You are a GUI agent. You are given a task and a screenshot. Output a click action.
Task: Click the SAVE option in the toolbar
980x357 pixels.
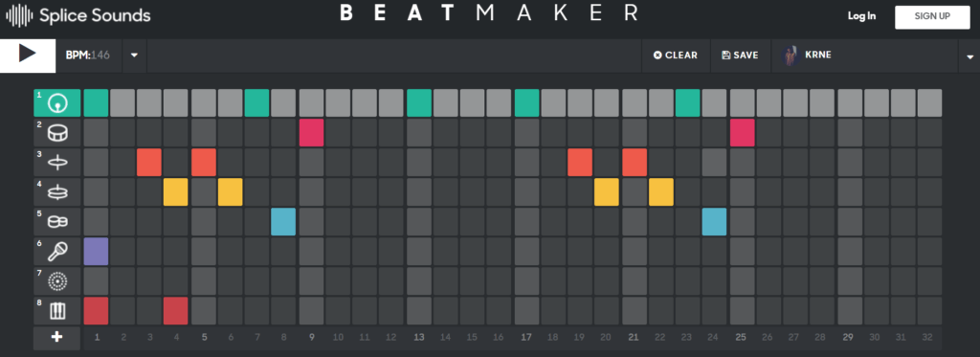click(x=740, y=55)
